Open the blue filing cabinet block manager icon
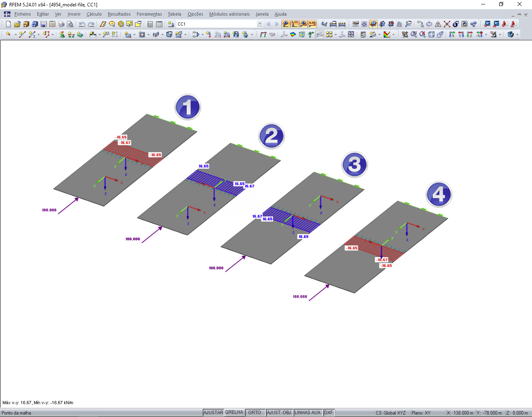 click(x=35, y=24)
